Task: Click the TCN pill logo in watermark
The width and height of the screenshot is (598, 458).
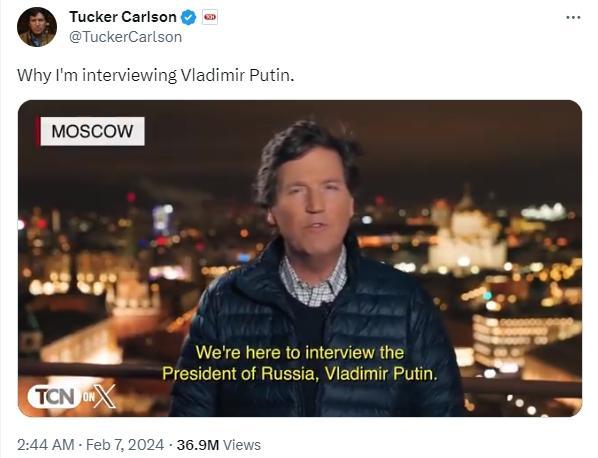Action: (54, 397)
